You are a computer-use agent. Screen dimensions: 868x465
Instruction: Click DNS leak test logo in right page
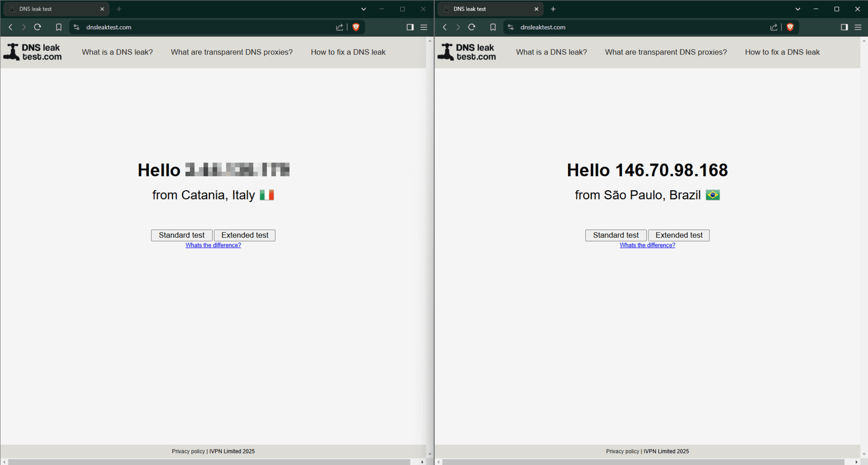click(467, 52)
